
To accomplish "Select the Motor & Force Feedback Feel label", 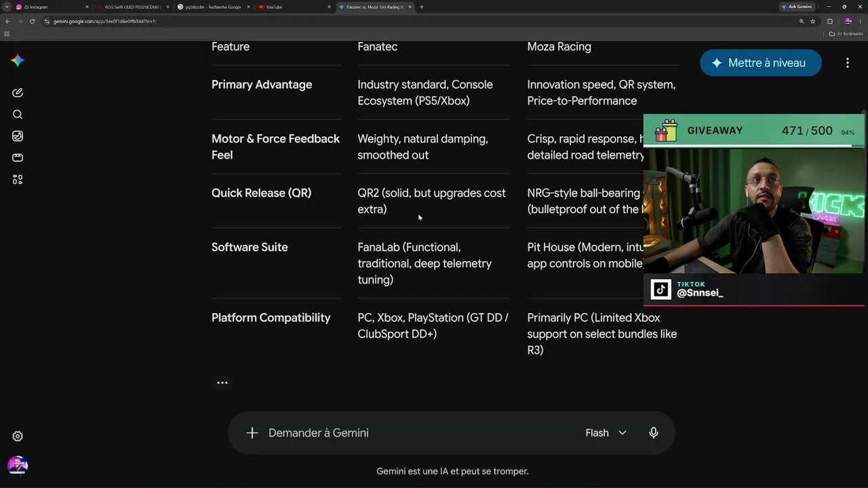I will [276, 147].
